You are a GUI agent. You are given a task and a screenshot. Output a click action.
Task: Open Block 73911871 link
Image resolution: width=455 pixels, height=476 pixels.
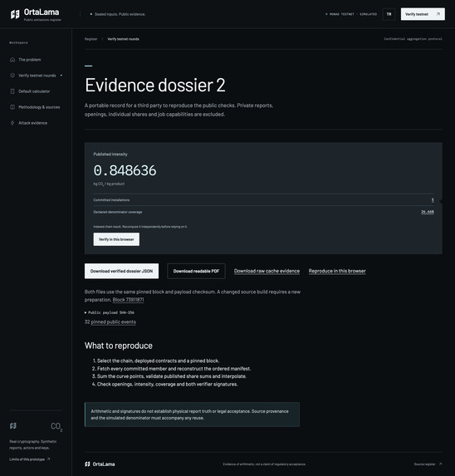point(129,300)
